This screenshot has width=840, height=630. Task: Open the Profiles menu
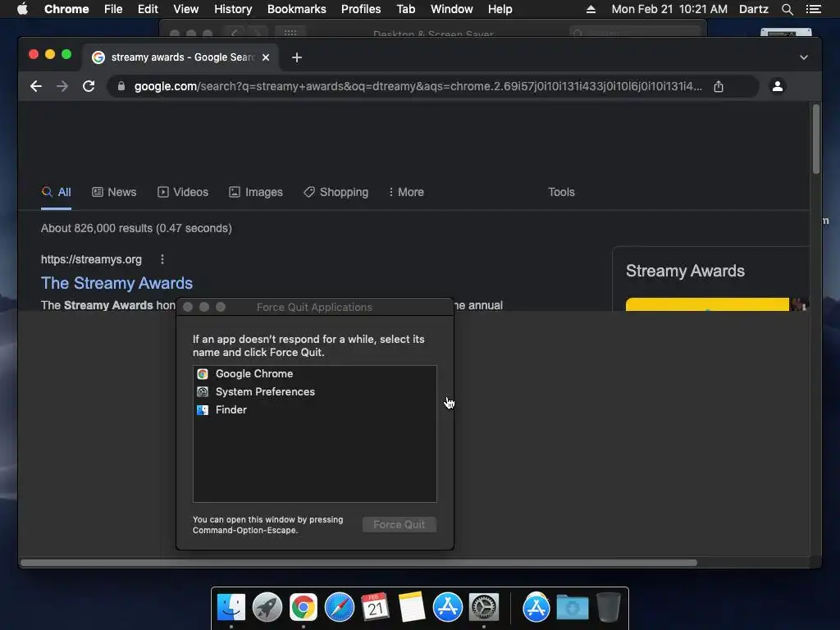[361, 9]
